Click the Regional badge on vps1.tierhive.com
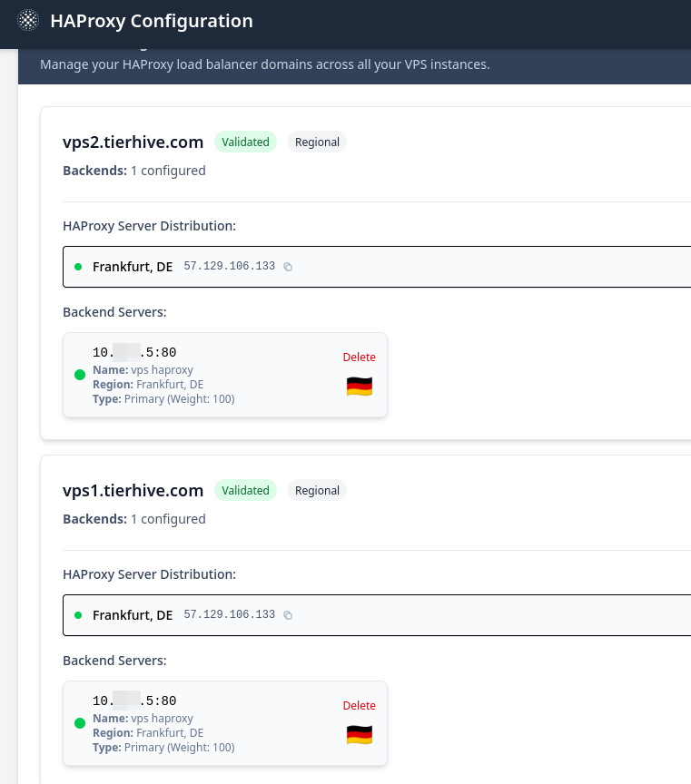 tap(317, 490)
